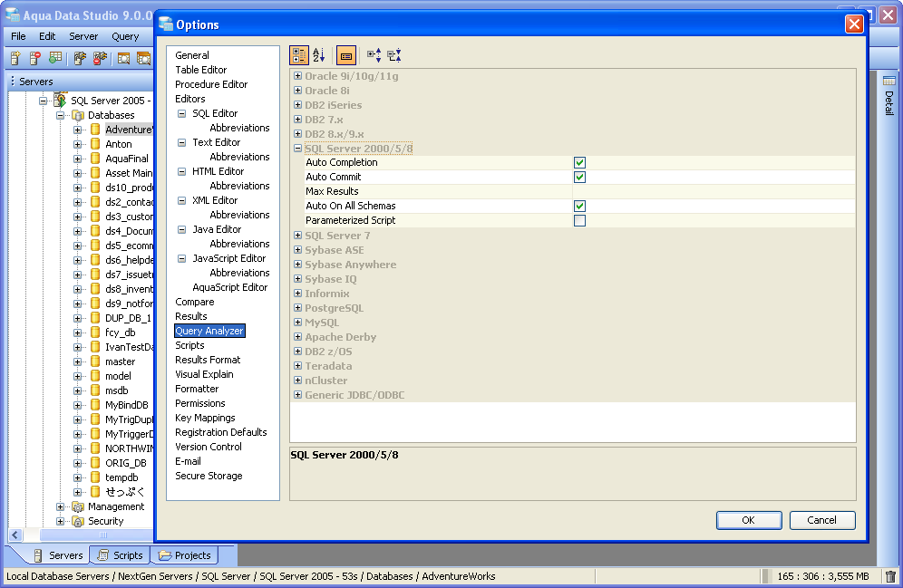Select Results Format option page
The height and width of the screenshot is (588, 903).
click(208, 360)
